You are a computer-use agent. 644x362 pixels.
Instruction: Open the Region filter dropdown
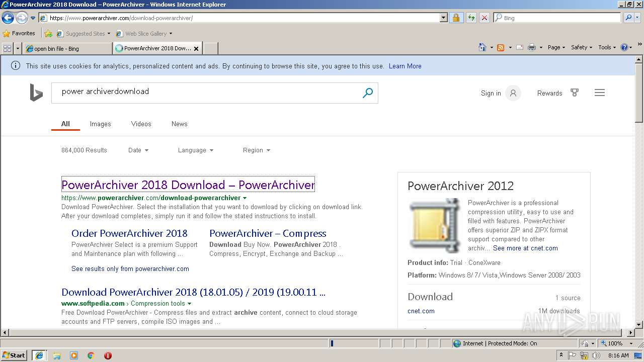tap(257, 150)
